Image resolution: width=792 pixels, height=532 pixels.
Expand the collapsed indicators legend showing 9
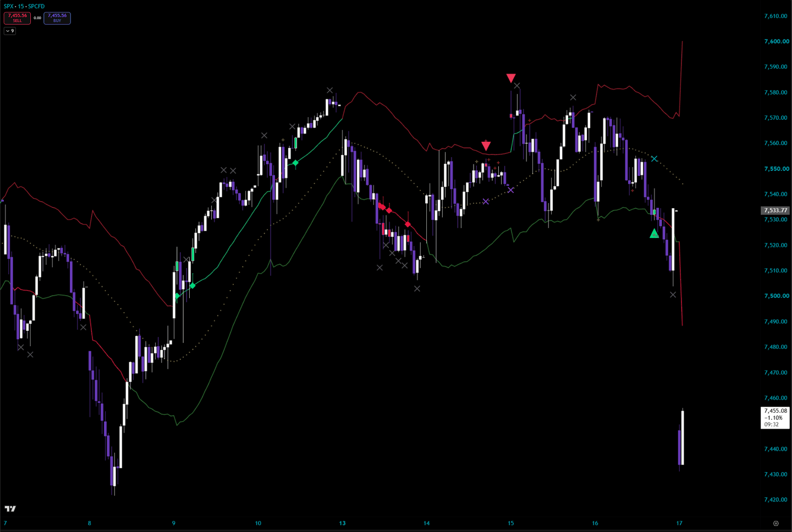click(x=10, y=31)
